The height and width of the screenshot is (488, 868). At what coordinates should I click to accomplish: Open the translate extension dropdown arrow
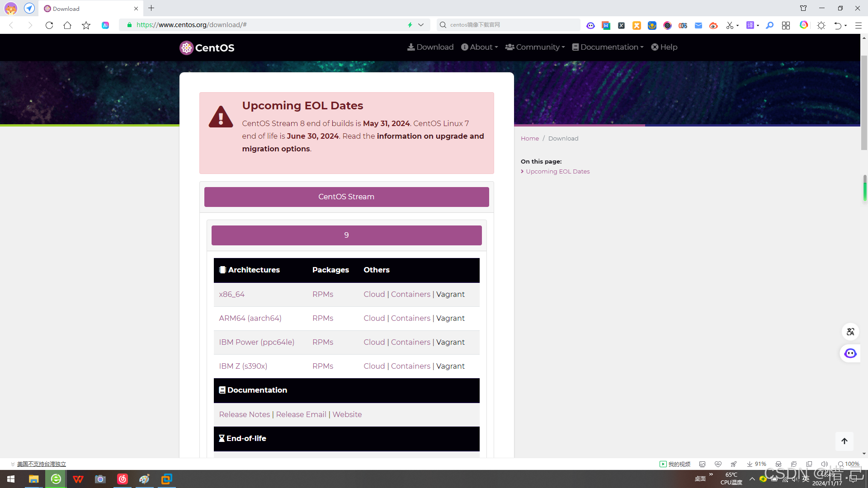pyautogui.click(x=758, y=26)
